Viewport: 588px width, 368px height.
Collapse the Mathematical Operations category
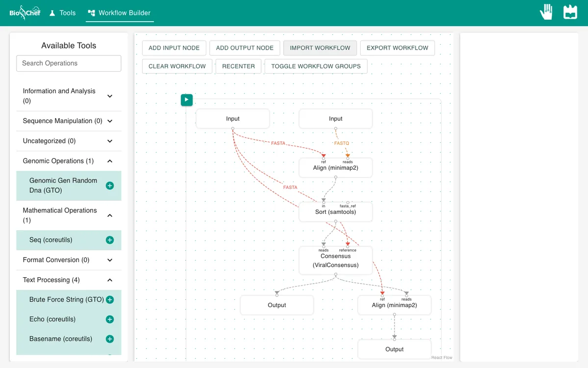[69, 215]
